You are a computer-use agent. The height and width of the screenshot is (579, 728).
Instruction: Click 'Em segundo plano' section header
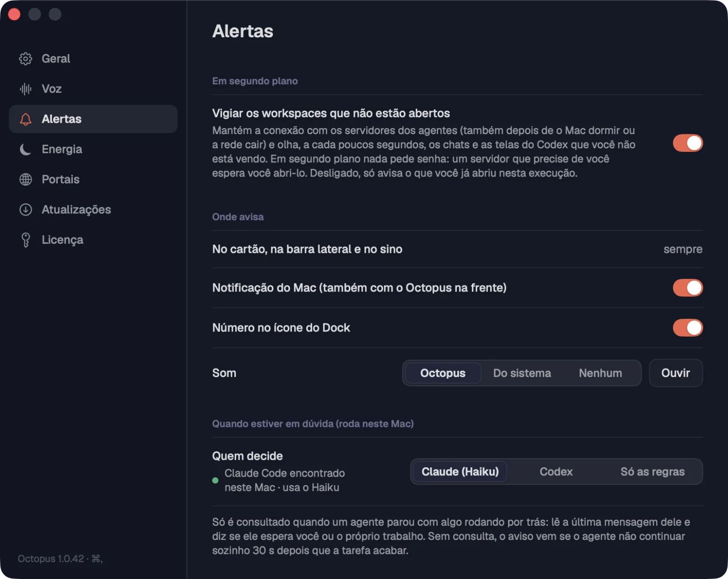coord(255,81)
